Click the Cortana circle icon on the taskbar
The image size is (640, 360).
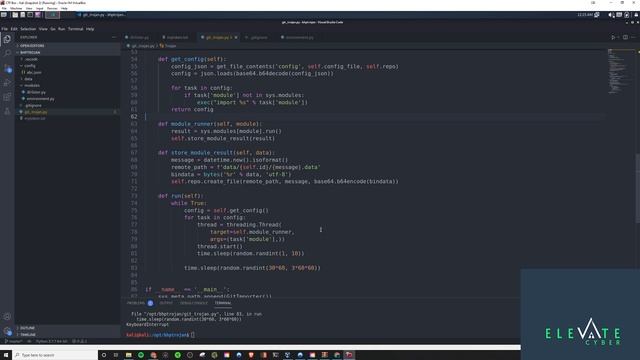(104, 355)
